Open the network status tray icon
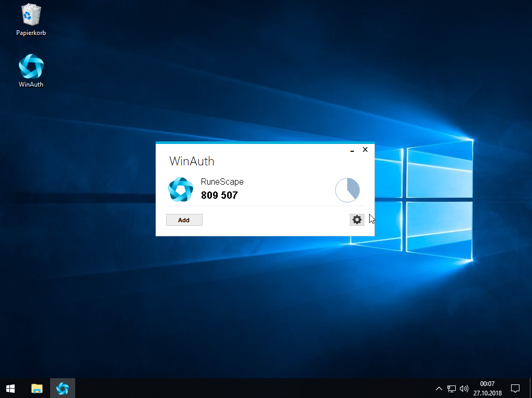The width and height of the screenshot is (532, 398). point(452,389)
